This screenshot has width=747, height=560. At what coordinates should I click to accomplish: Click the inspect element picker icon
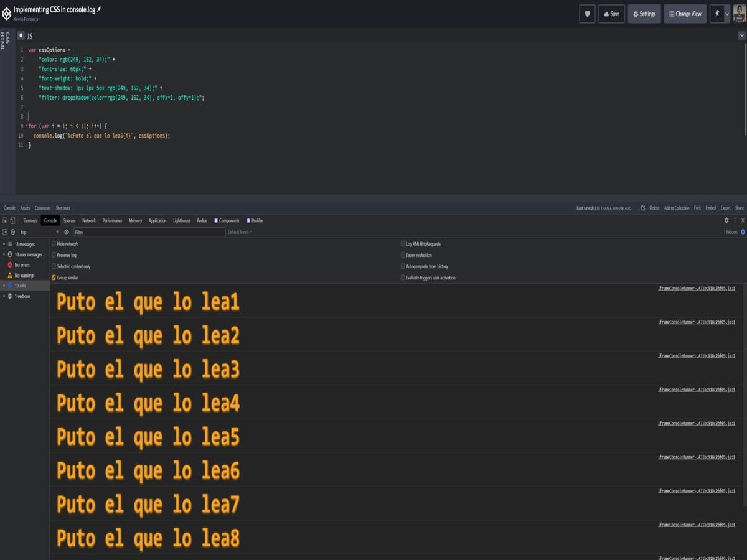click(x=5, y=220)
